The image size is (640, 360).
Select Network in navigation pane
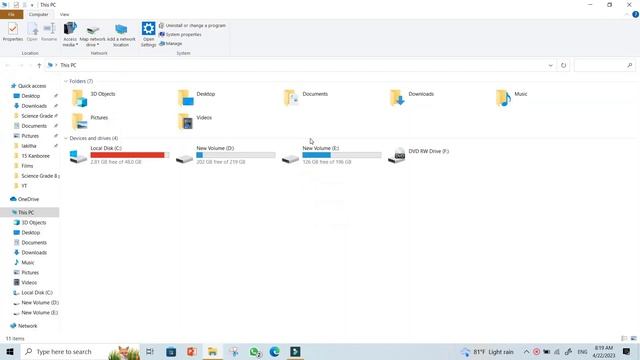[x=24, y=326]
